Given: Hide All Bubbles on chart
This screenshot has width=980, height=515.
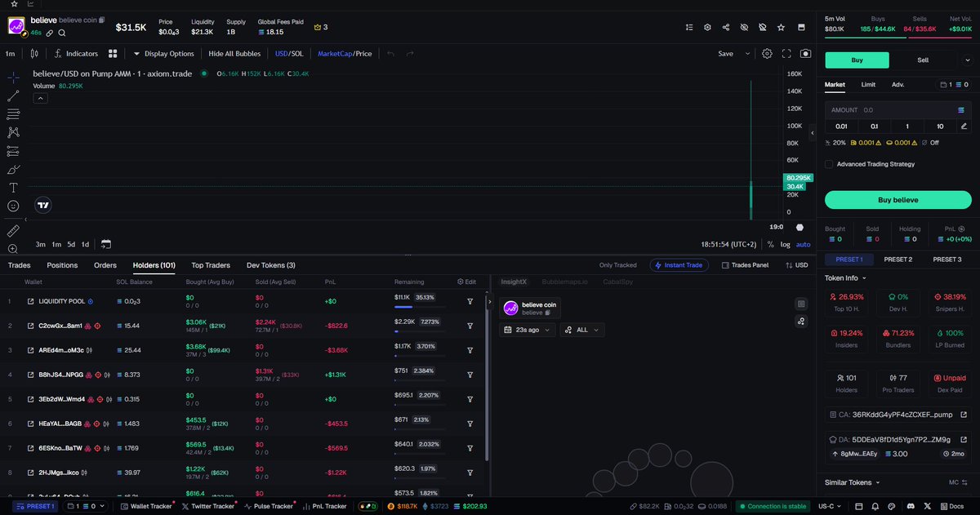Looking at the screenshot, I should coord(234,54).
